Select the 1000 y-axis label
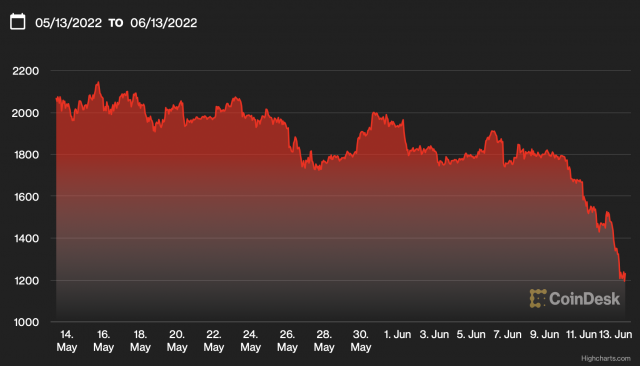640x366 pixels. tap(26, 322)
